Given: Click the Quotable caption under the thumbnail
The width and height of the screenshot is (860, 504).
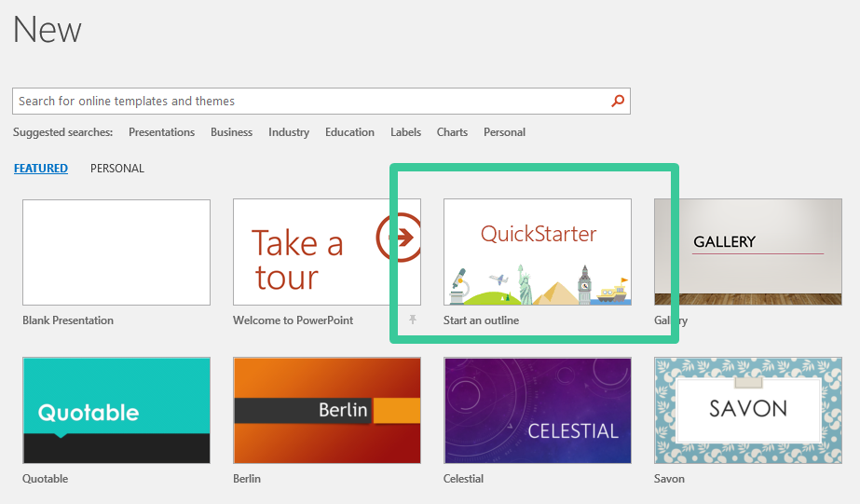Looking at the screenshot, I should pos(46,479).
